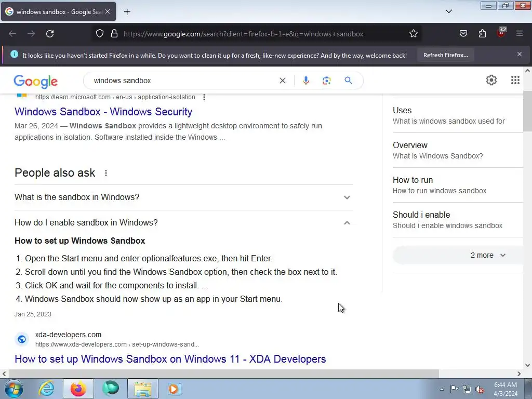Submit search with the magnifying glass icon
Viewport: 532px width, 399px height.
pyautogui.click(x=348, y=81)
